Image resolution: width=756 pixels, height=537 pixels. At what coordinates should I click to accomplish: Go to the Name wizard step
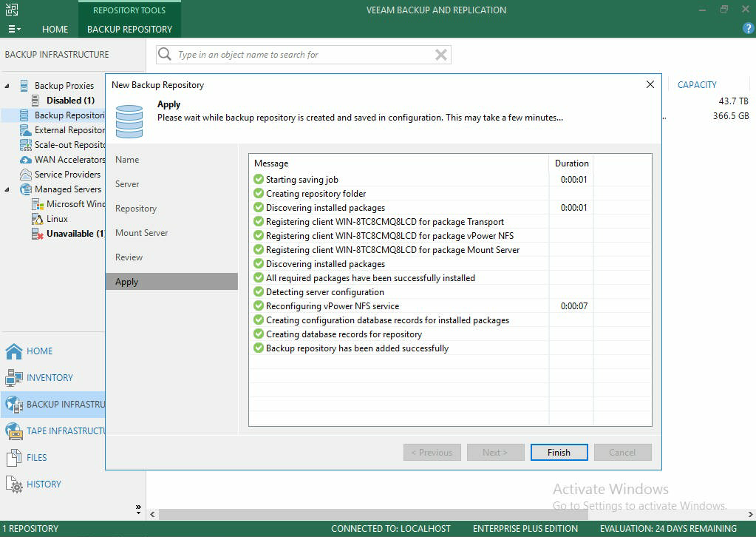pyautogui.click(x=127, y=160)
